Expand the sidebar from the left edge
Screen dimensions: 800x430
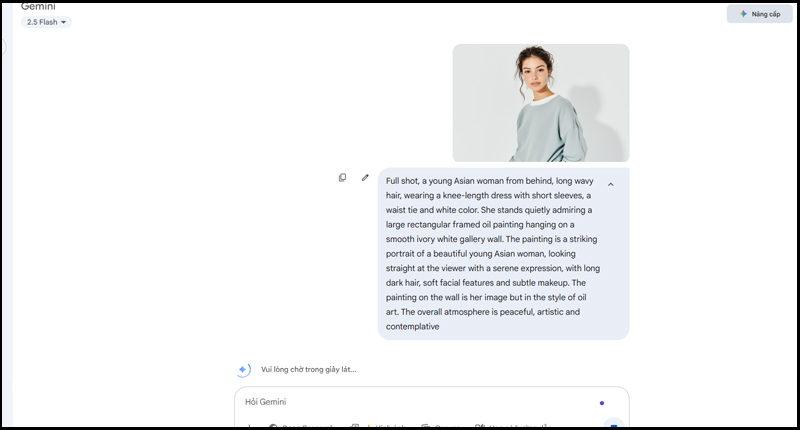(x=4, y=47)
